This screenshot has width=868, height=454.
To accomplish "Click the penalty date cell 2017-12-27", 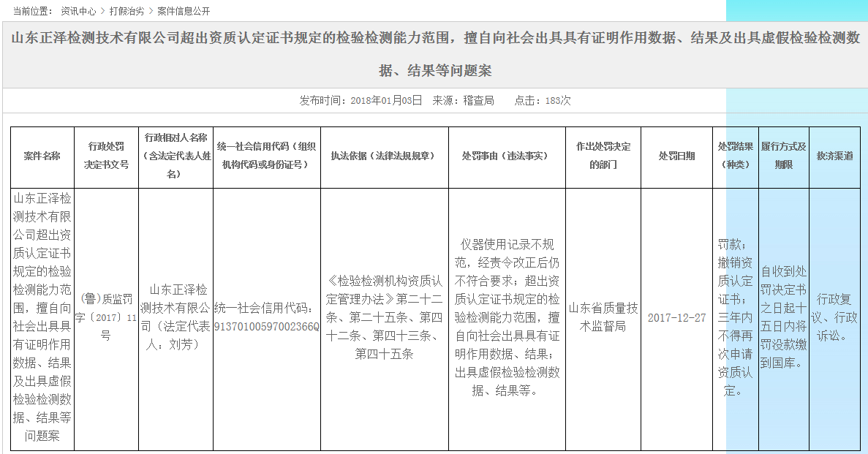I will coord(676,317).
